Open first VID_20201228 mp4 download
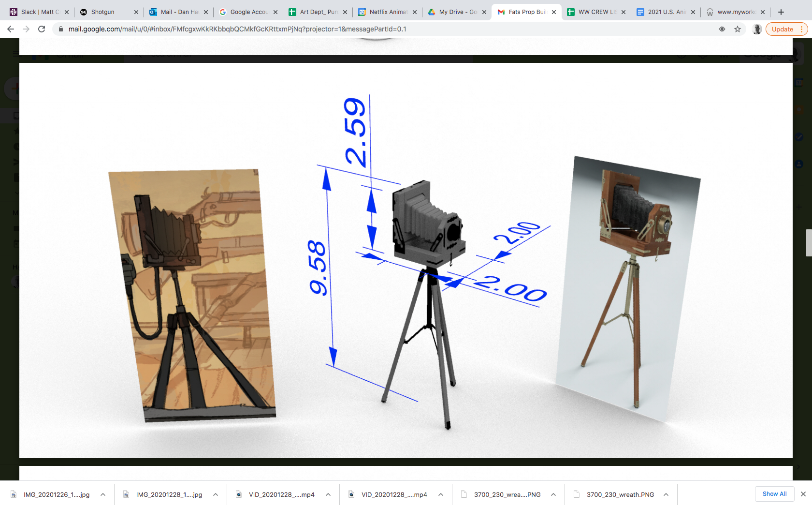The image size is (812, 508). click(x=281, y=494)
